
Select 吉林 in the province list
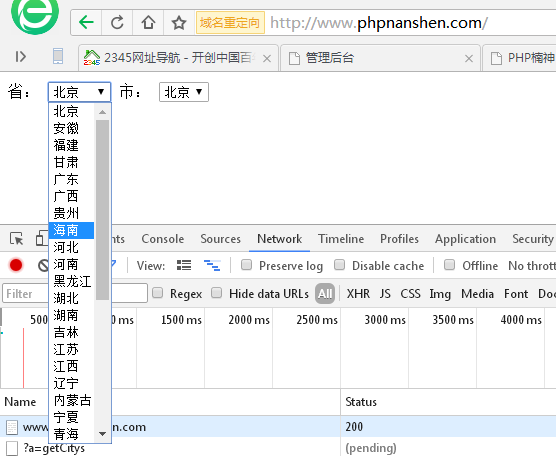pyautogui.click(x=72, y=333)
